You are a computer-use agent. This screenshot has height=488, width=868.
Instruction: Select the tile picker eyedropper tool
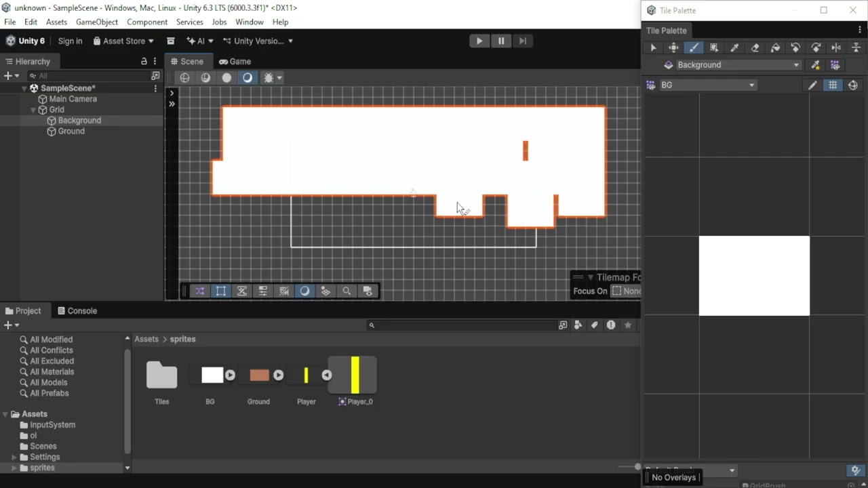(x=734, y=47)
